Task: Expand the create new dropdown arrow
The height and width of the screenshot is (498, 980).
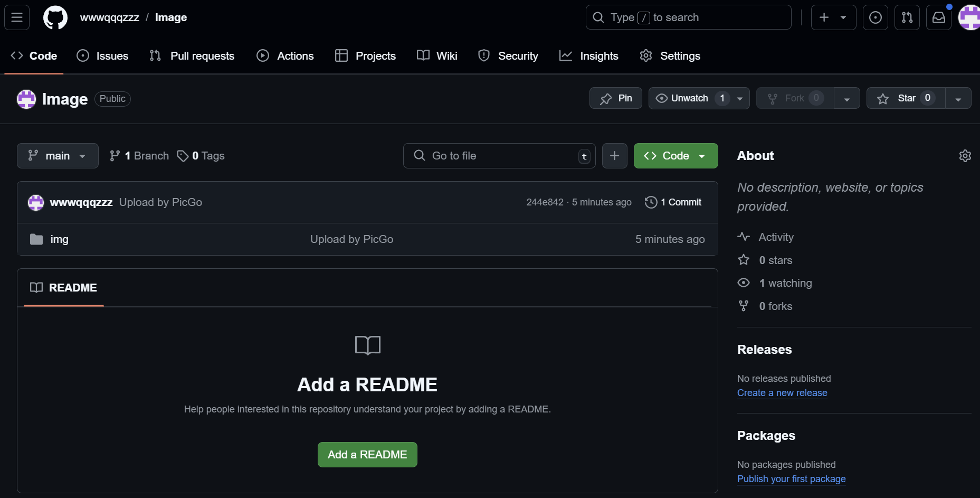Action: [x=843, y=17]
